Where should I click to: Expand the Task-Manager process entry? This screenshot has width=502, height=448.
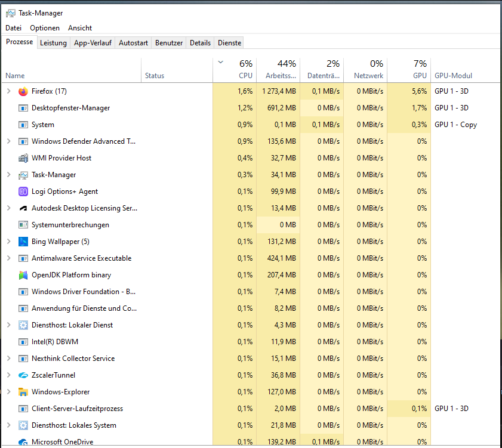(9, 175)
